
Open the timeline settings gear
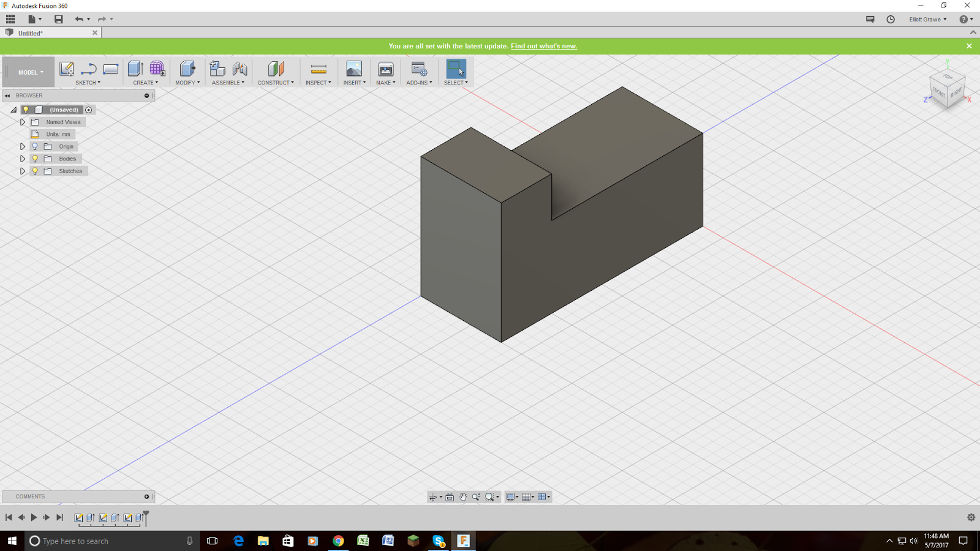(971, 517)
